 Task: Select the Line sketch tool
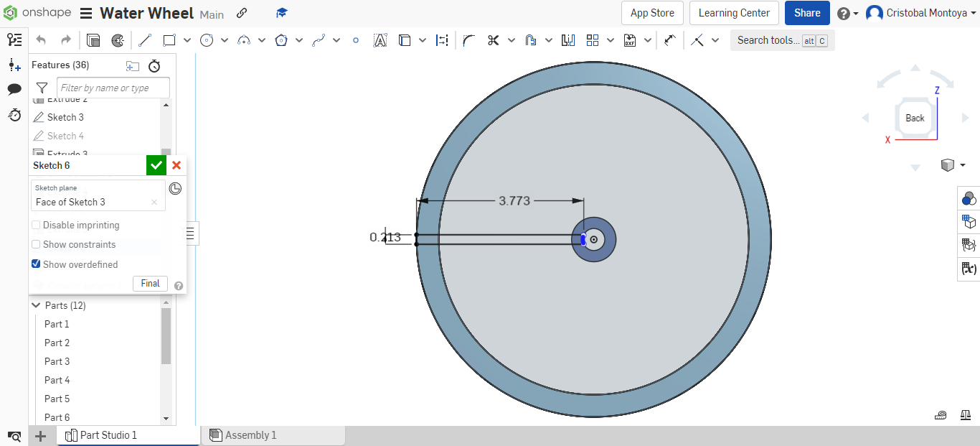[x=144, y=40]
